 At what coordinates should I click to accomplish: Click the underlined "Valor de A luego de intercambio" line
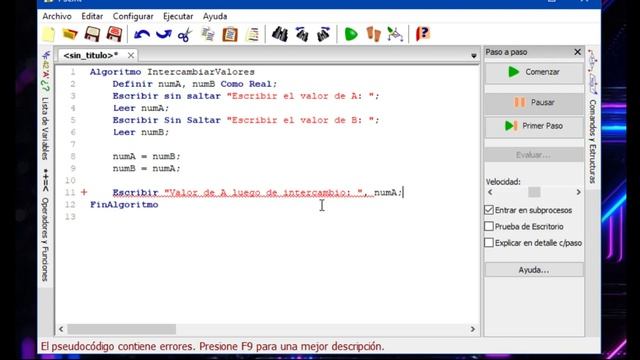258,192
